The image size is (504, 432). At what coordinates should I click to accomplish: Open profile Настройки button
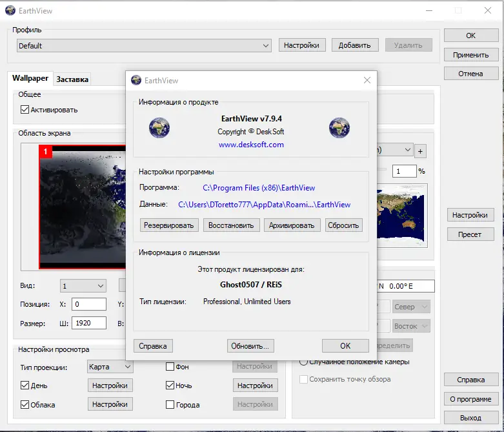(302, 45)
